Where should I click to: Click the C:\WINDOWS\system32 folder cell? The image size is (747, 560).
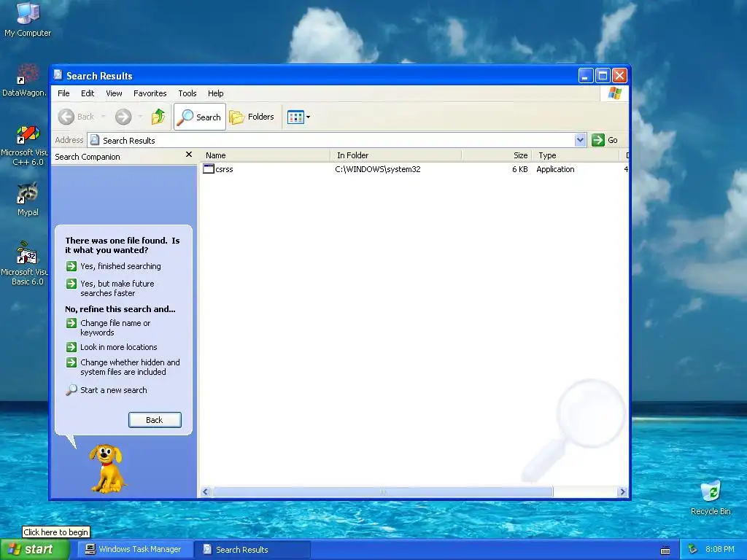[378, 169]
